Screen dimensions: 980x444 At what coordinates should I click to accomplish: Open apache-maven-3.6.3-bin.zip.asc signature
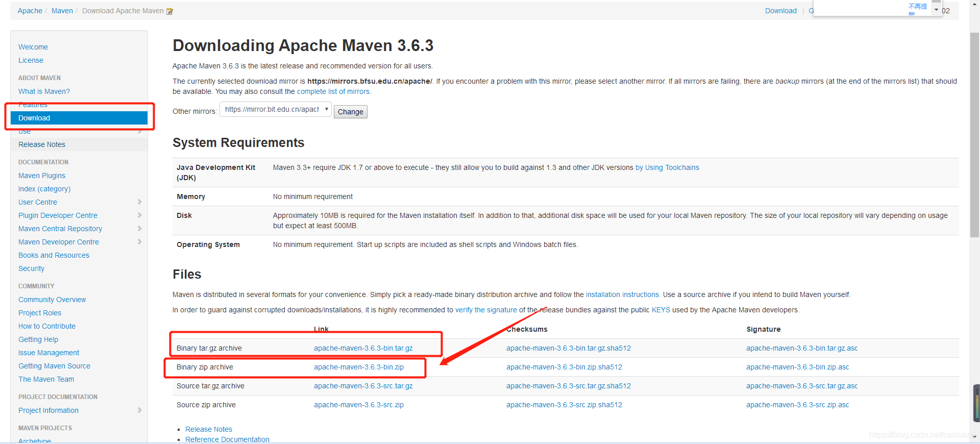click(798, 367)
